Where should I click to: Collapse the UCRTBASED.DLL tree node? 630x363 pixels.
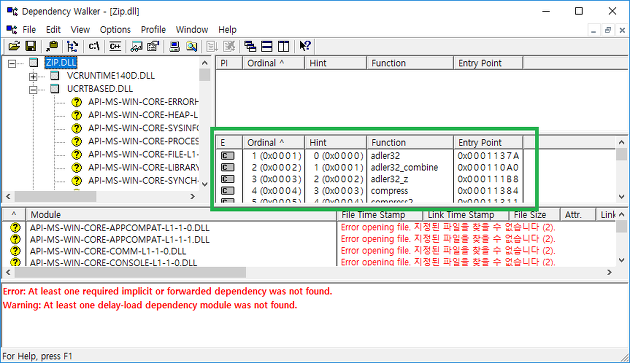coord(33,89)
